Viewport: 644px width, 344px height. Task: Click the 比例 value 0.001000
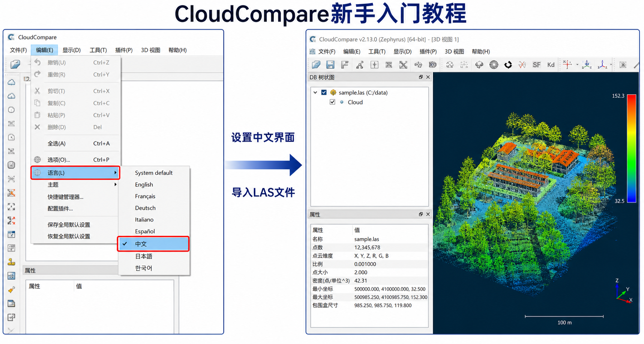[365, 264]
